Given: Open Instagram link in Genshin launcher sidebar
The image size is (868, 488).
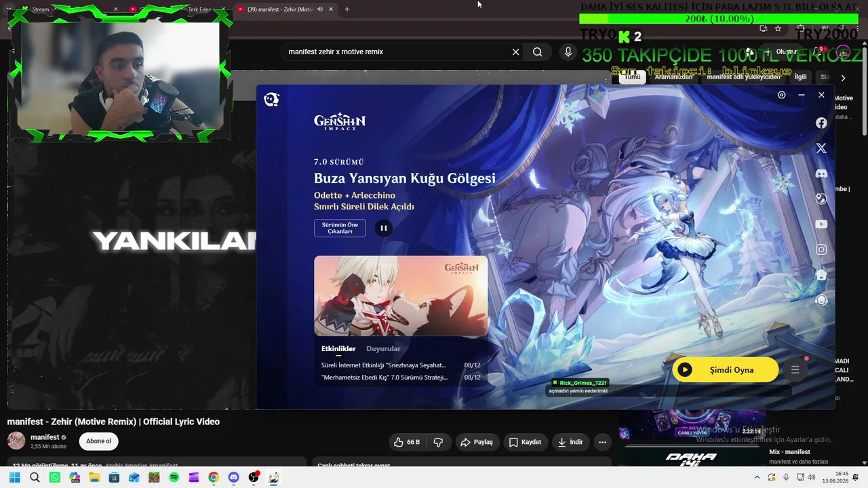Looking at the screenshot, I should (821, 249).
